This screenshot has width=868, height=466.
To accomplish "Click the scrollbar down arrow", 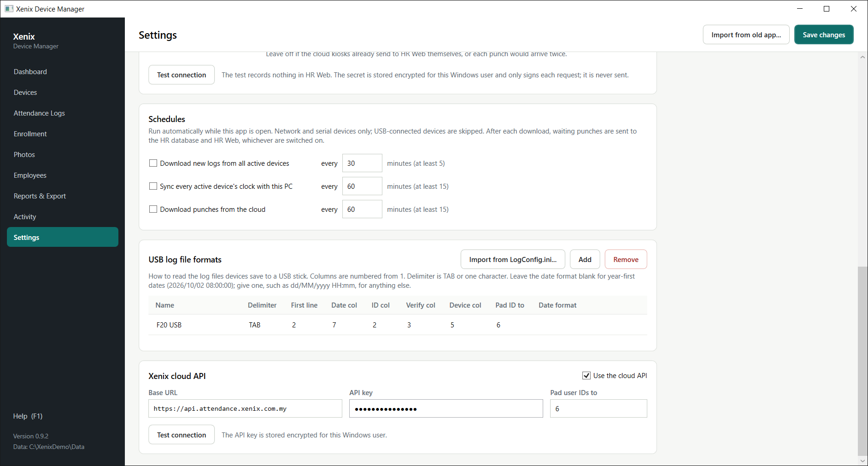I will [x=862, y=460].
